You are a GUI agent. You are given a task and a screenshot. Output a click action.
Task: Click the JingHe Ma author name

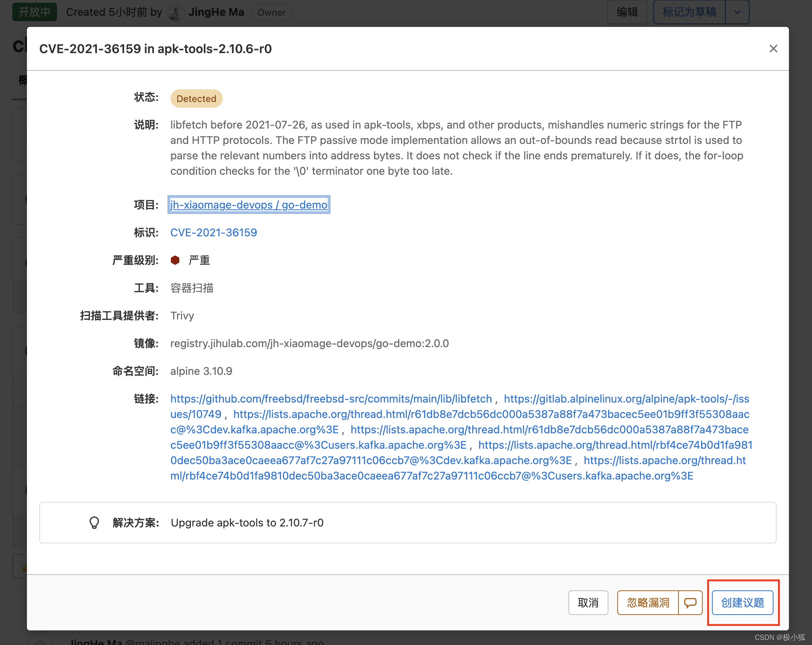(x=216, y=12)
